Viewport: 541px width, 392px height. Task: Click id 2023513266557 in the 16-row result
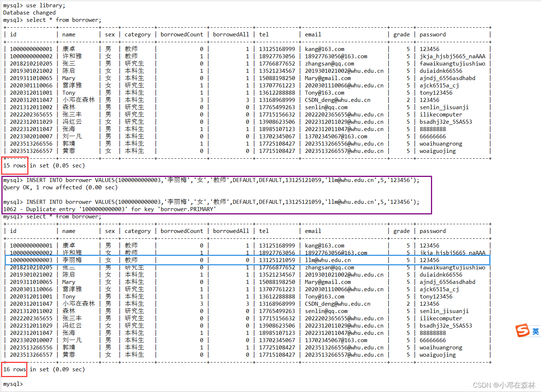coord(31,355)
